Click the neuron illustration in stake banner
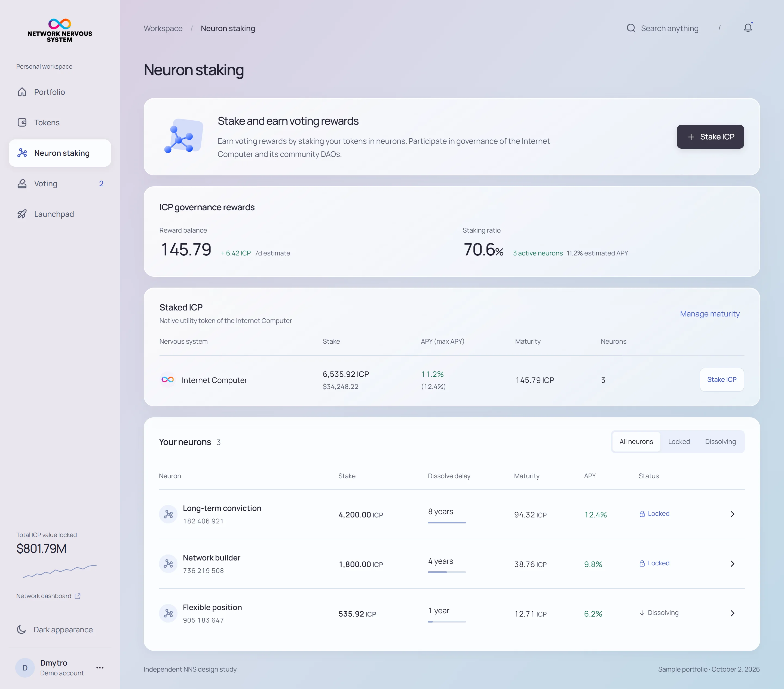This screenshot has width=784, height=689. (183, 136)
